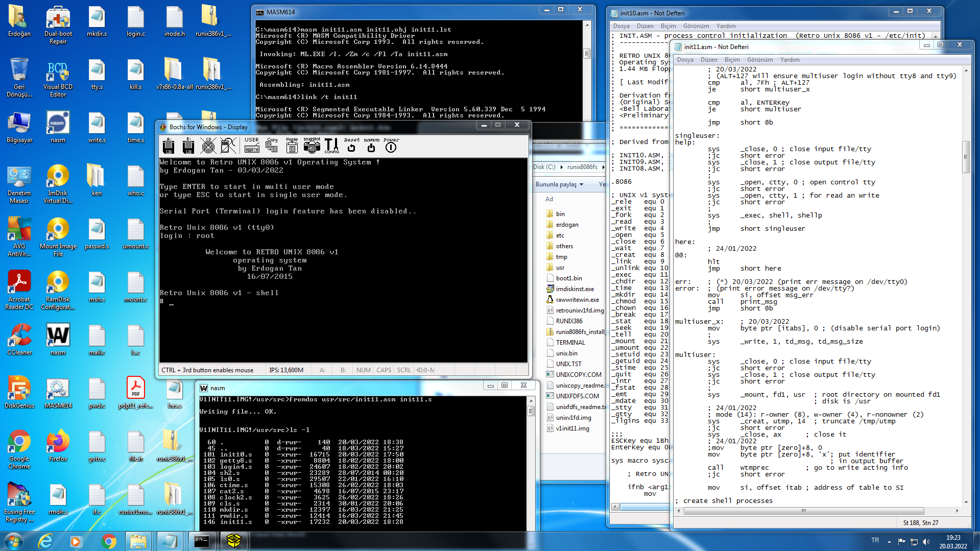Show hidden system tray icons arrow

coord(889,541)
